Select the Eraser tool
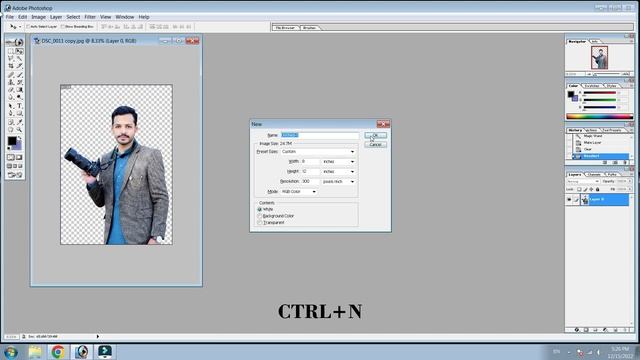Screen dimensions: 640x360 coord(11,90)
